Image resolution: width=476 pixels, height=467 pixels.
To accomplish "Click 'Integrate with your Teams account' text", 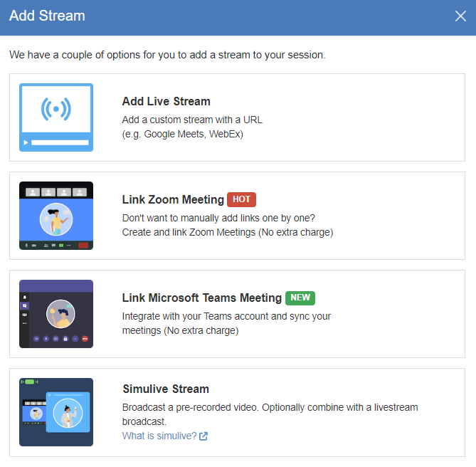I will [x=226, y=316].
